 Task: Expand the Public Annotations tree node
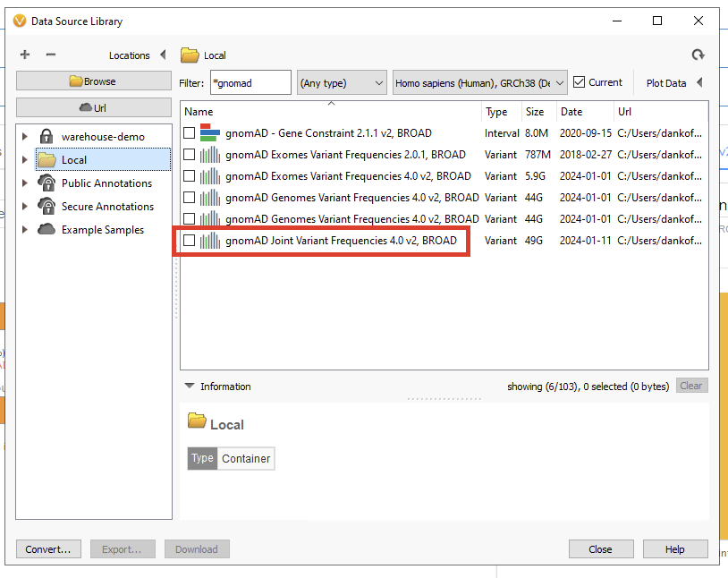point(25,183)
